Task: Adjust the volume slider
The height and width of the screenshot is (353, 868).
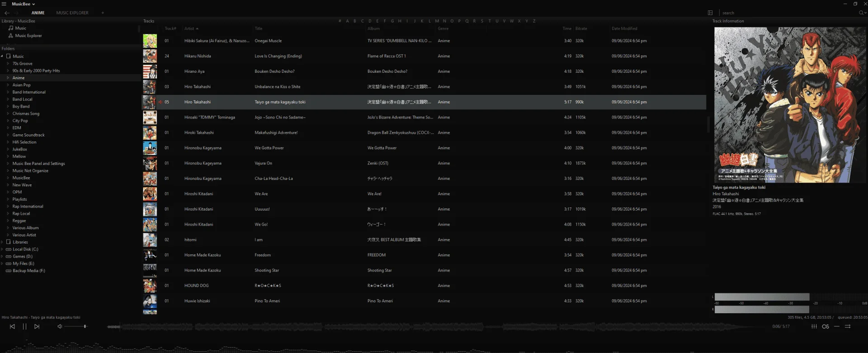Action: pos(75,326)
